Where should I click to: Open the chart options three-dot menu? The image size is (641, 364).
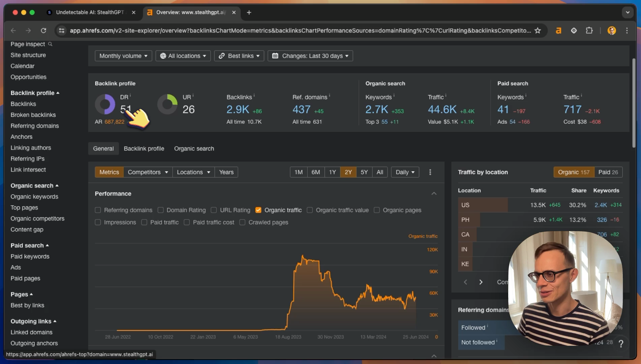click(430, 172)
